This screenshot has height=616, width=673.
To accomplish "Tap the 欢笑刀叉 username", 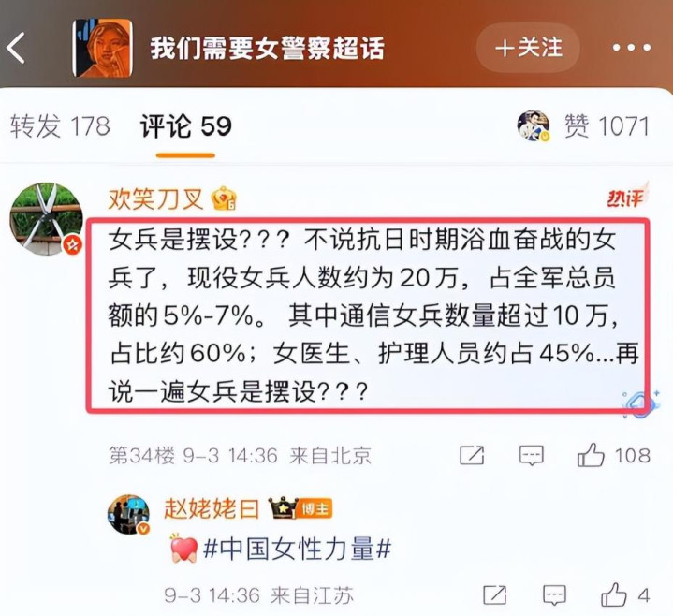I will tap(155, 199).
